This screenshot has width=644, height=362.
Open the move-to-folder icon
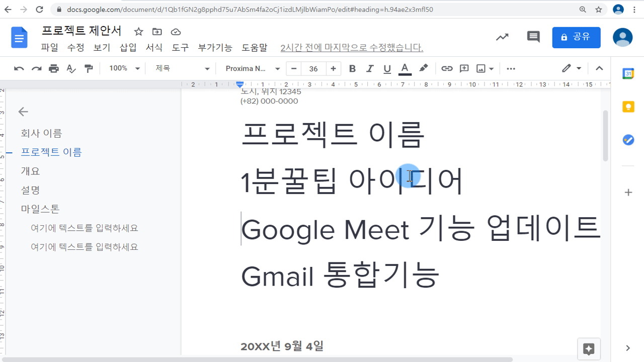coord(157,32)
